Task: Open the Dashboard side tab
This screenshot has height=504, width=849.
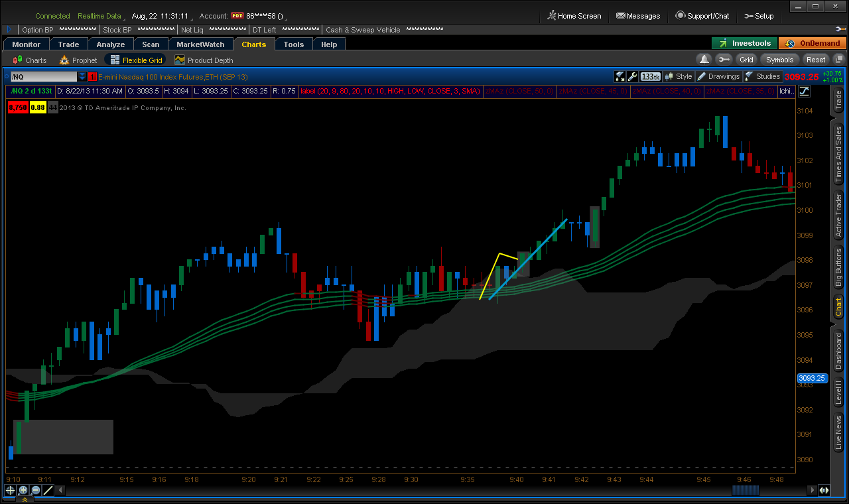Action: coord(838,351)
